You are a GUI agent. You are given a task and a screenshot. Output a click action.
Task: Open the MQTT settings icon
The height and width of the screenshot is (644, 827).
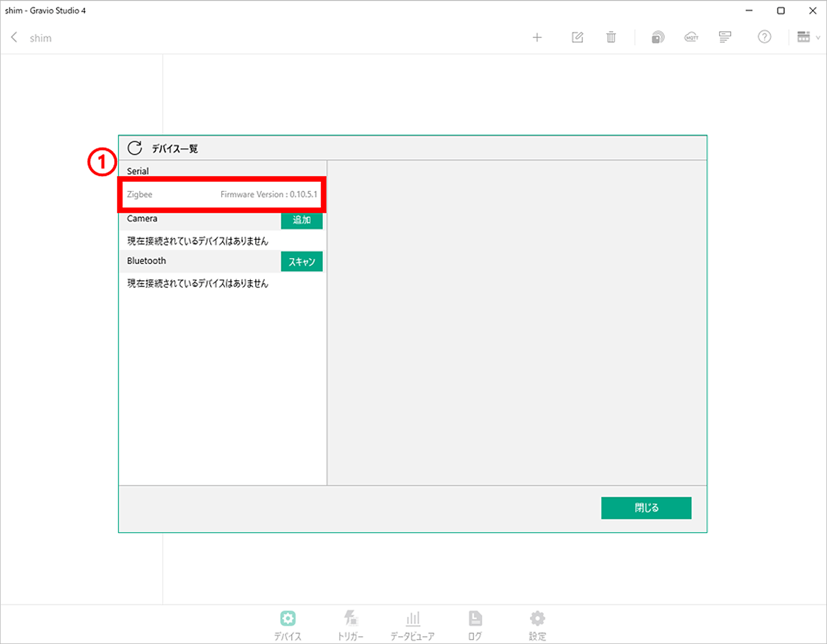coord(691,37)
